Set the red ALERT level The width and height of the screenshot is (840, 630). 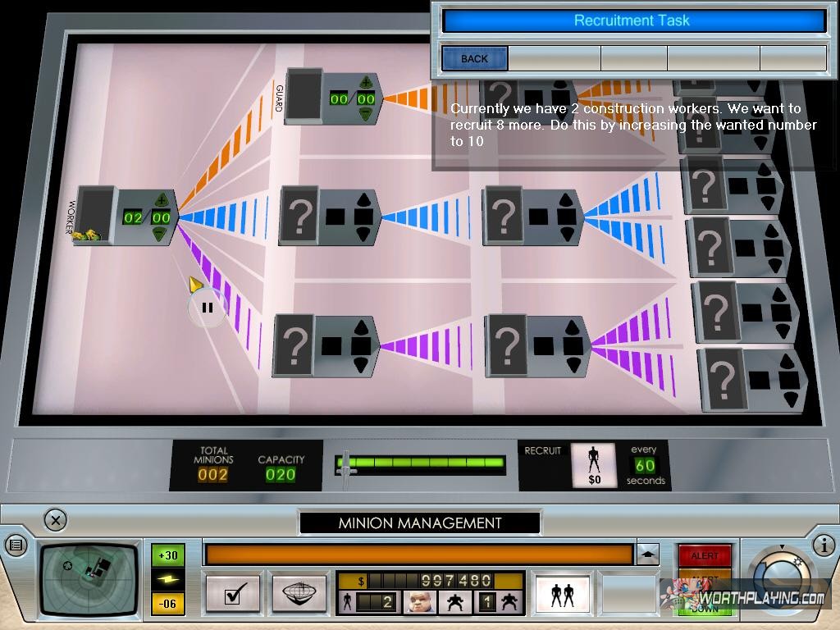[704, 555]
